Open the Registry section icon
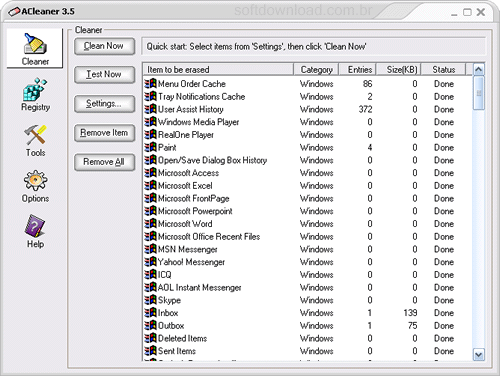The width and height of the screenshot is (500, 376). pos(35,89)
